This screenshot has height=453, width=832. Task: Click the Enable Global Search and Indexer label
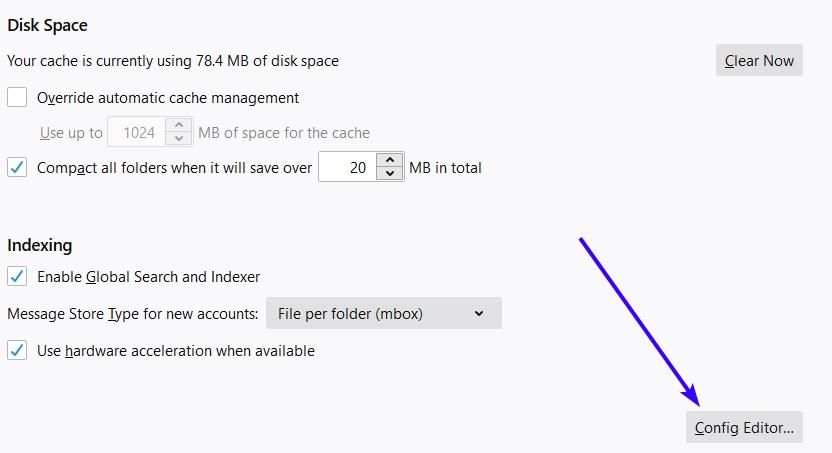tap(148, 276)
